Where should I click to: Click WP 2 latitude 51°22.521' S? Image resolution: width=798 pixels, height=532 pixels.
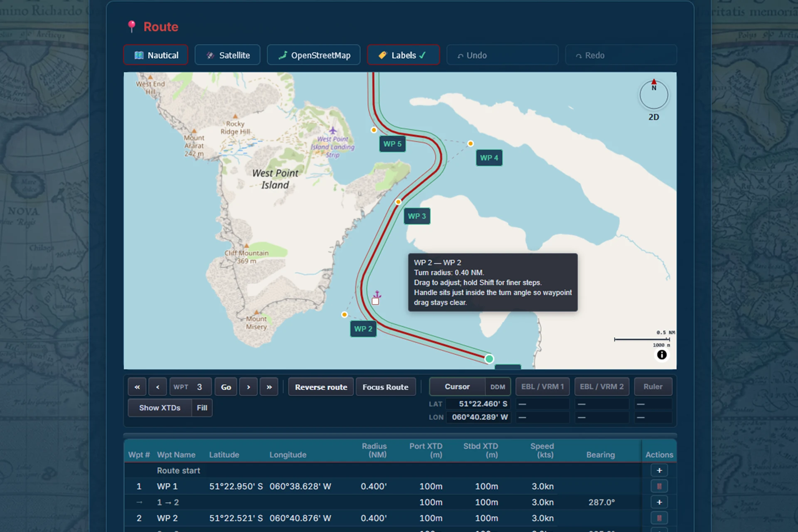[236, 518]
